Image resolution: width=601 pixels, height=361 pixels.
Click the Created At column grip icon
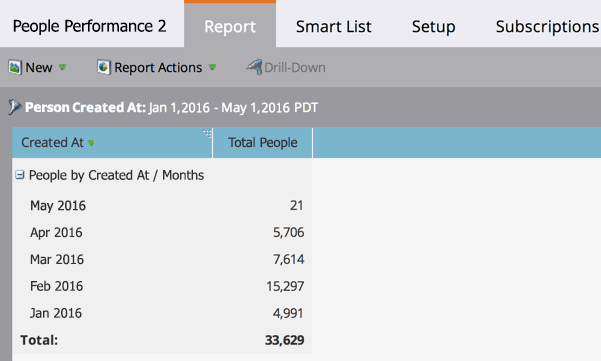[207, 133]
